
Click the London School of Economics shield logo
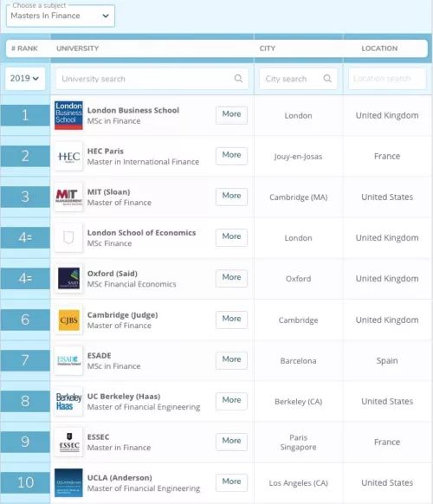click(x=68, y=238)
